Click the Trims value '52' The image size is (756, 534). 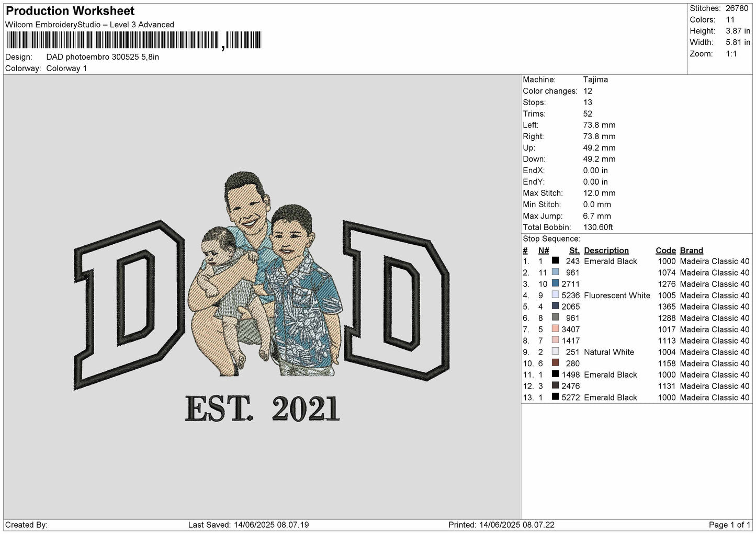coord(588,113)
